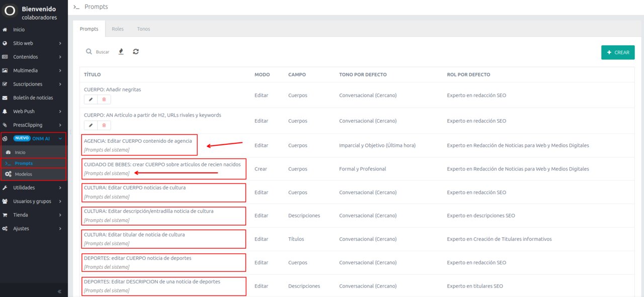
Task: Expand the PressClipping submenu arrow
Action: click(x=60, y=125)
